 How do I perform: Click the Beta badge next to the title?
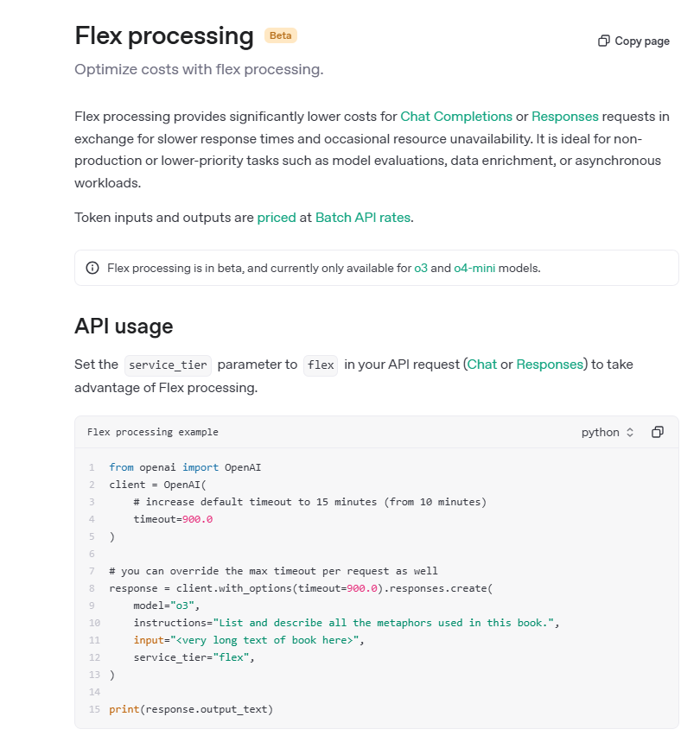click(280, 35)
